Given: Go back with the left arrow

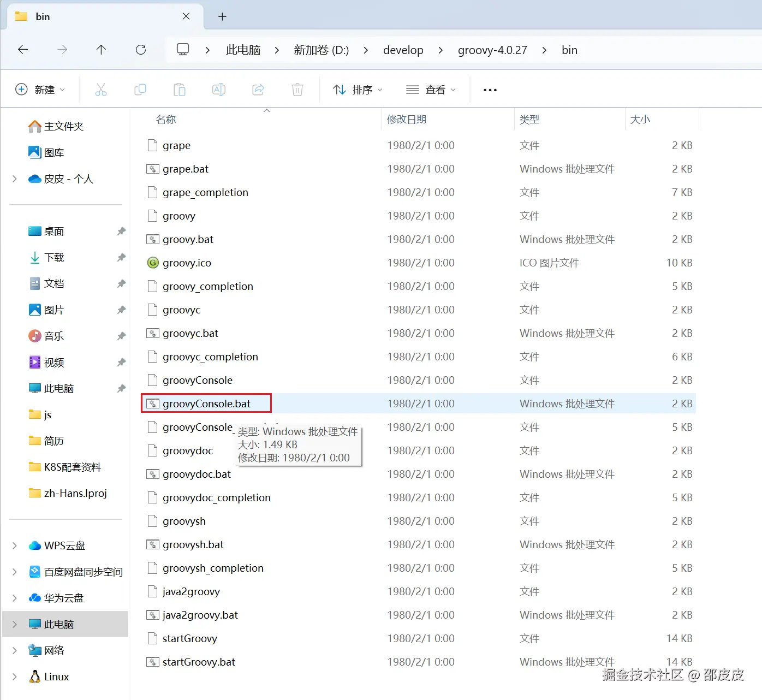Looking at the screenshot, I should tap(23, 50).
